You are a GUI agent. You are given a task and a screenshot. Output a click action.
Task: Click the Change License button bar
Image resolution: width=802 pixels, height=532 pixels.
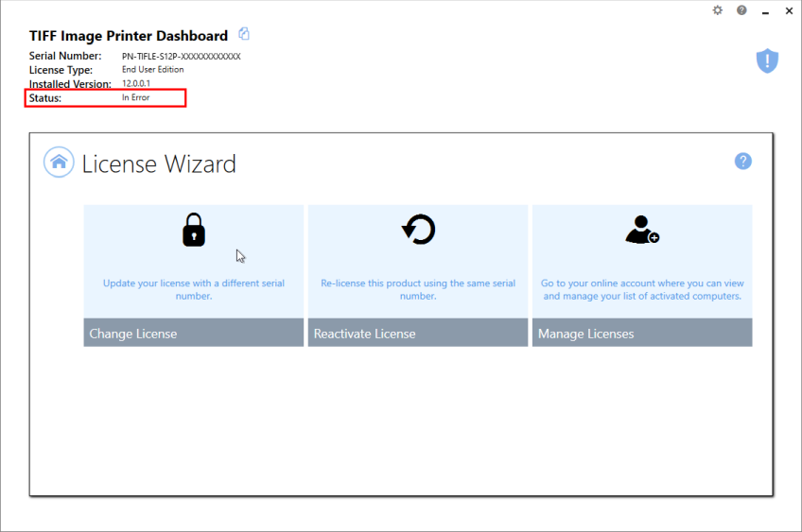pyautogui.click(x=193, y=333)
